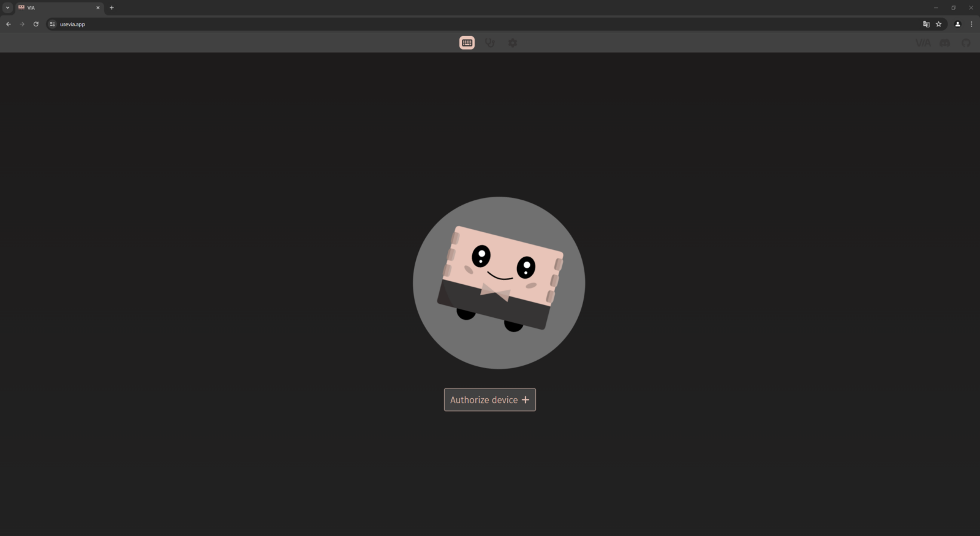Click the VIA logo in header
The image size is (980, 536).
923,43
